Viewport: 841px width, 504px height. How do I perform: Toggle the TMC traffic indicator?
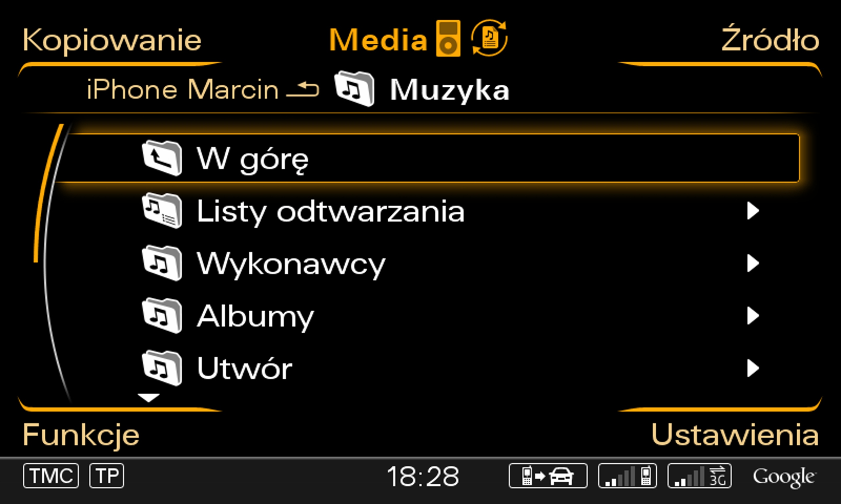(51, 476)
